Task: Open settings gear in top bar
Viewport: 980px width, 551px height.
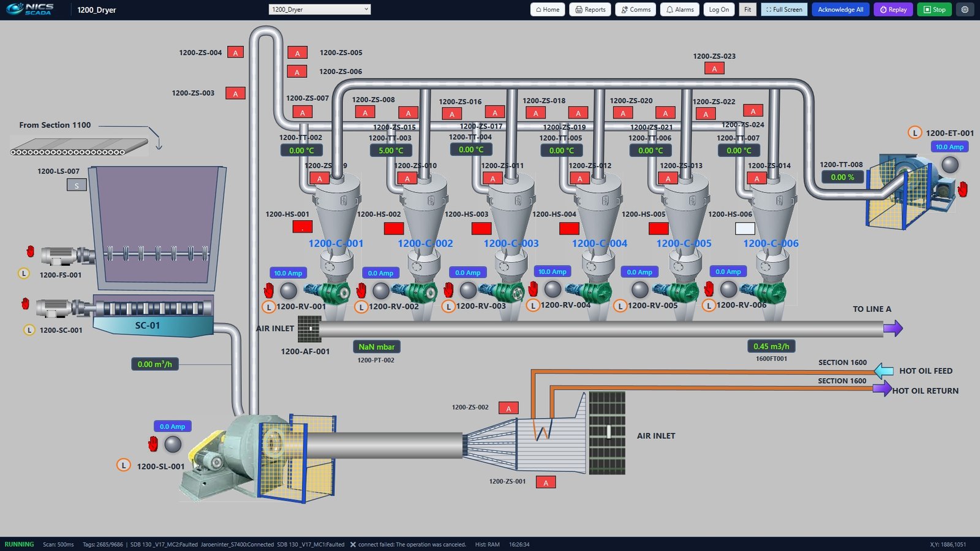Action: tap(965, 9)
